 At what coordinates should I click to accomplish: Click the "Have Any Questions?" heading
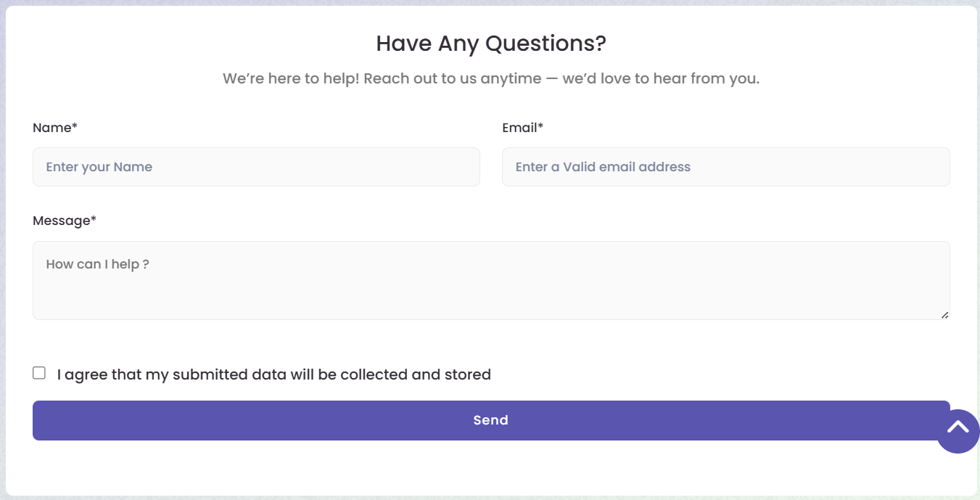[x=490, y=44]
